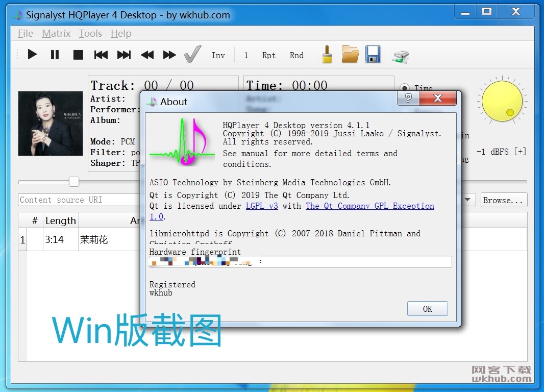The image size is (544, 392).
Task: Enable Rnd random playback
Action: click(296, 55)
